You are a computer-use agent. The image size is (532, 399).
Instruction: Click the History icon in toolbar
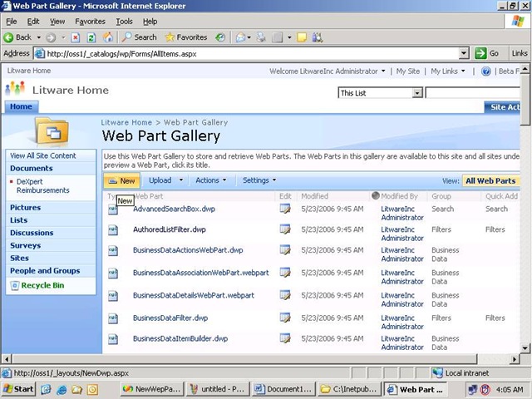[x=220, y=37]
